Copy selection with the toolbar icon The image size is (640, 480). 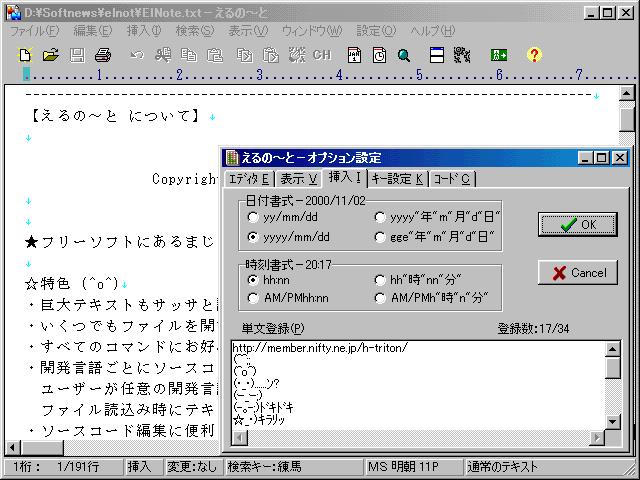(x=189, y=55)
